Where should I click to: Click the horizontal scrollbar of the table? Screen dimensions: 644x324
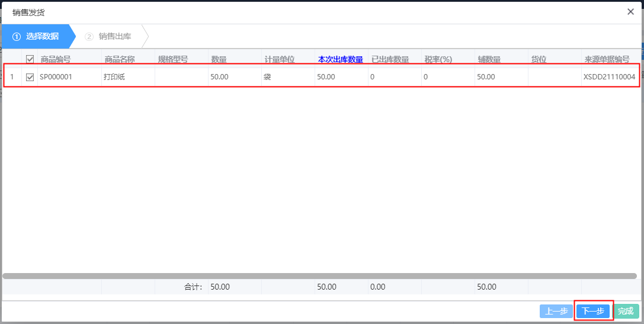[319, 276]
